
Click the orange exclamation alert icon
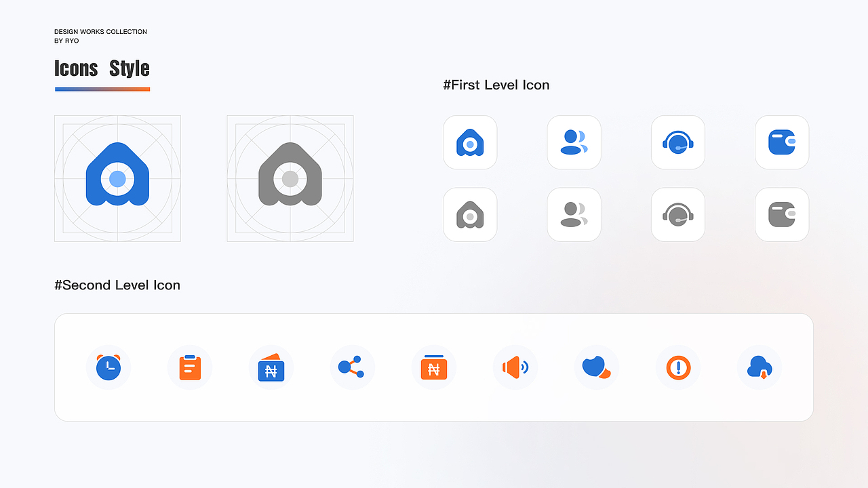[678, 367]
